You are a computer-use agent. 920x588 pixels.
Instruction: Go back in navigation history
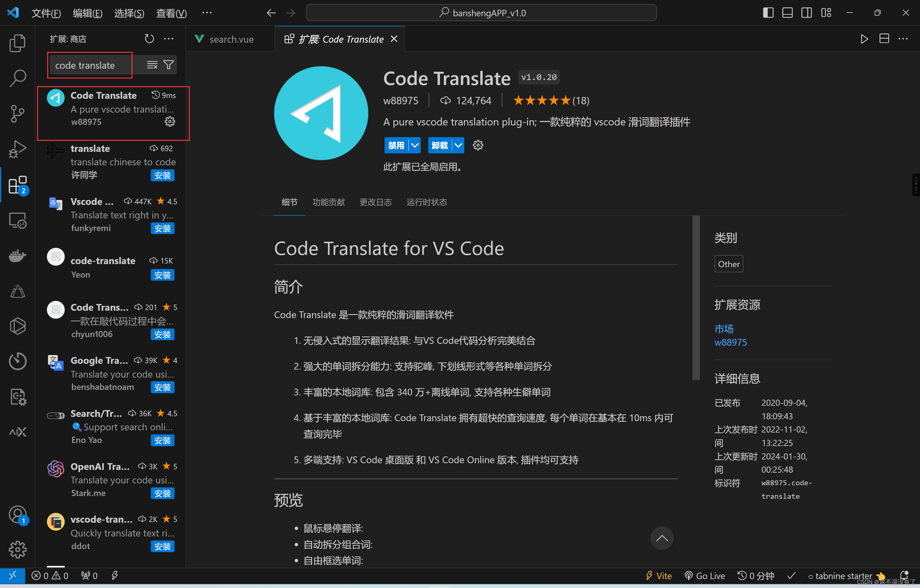click(x=271, y=13)
